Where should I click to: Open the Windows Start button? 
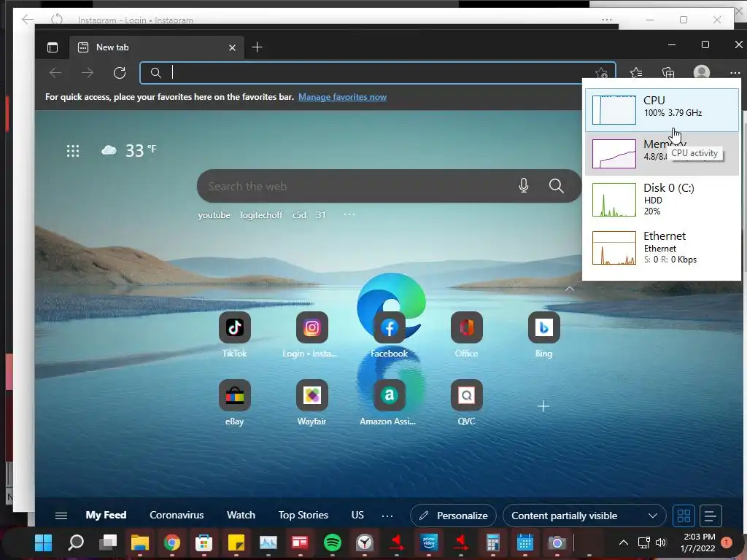pos(43,542)
